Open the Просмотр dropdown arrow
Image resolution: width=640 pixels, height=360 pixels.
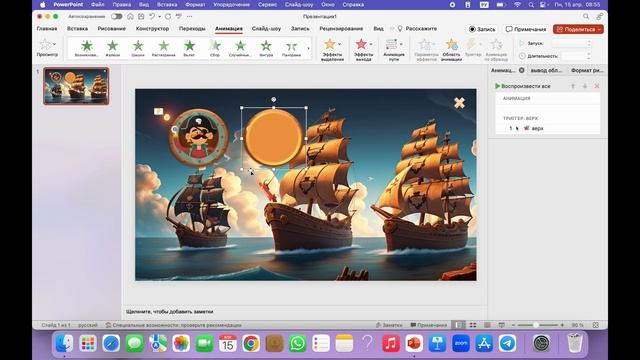[x=54, y=44]
